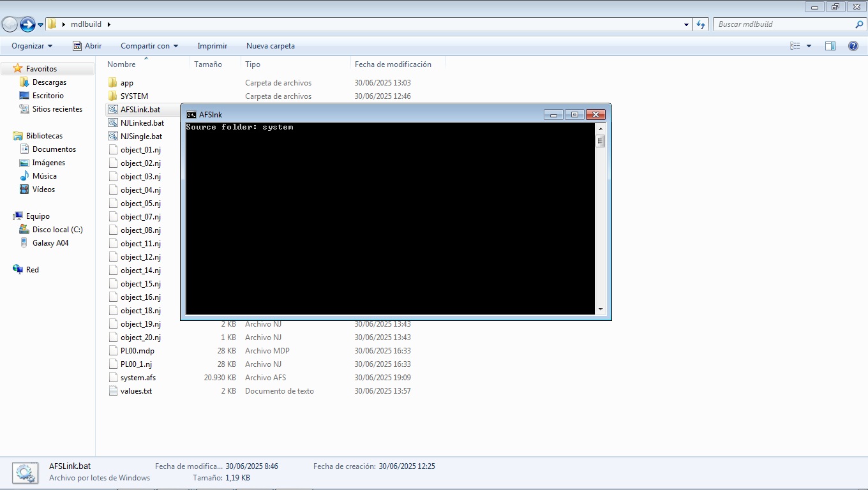Open the Documentos library
The width and height of the screenshot is (868, 490).
[54, 149]
